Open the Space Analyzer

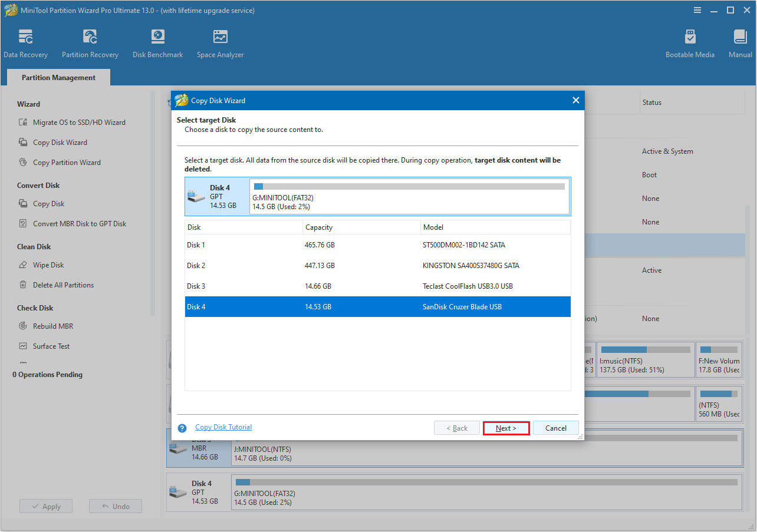(220, 43)
